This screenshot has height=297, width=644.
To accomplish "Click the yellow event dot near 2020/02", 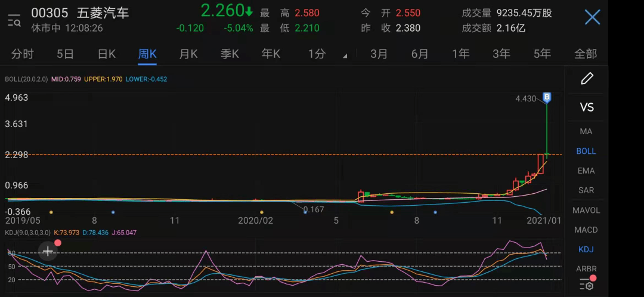I will pyautogui.click(x=262, y=212).
